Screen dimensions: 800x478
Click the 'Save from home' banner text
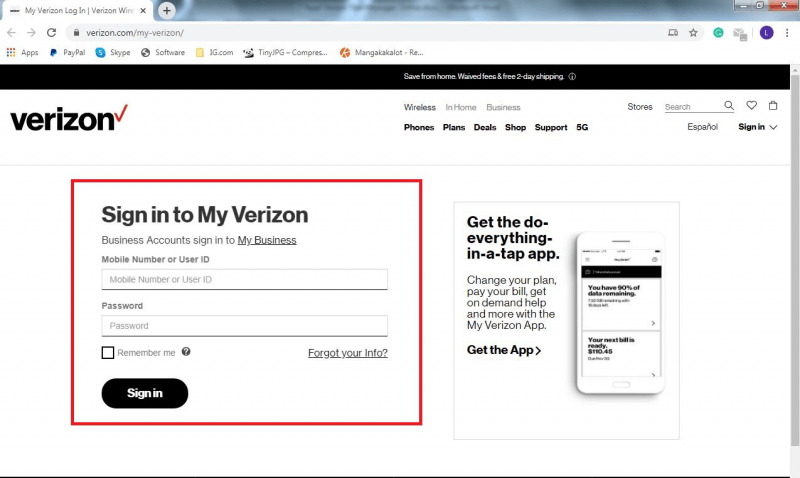484,77
